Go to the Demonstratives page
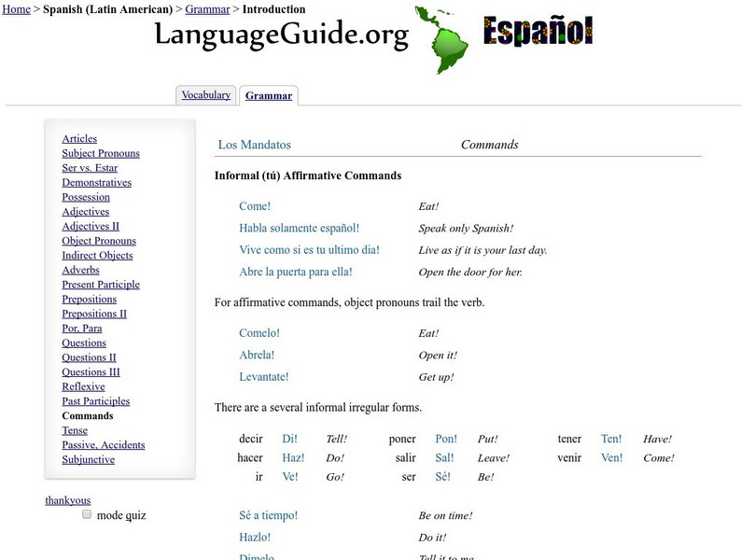This screenshot has width=741, height=560. (96, 182)
